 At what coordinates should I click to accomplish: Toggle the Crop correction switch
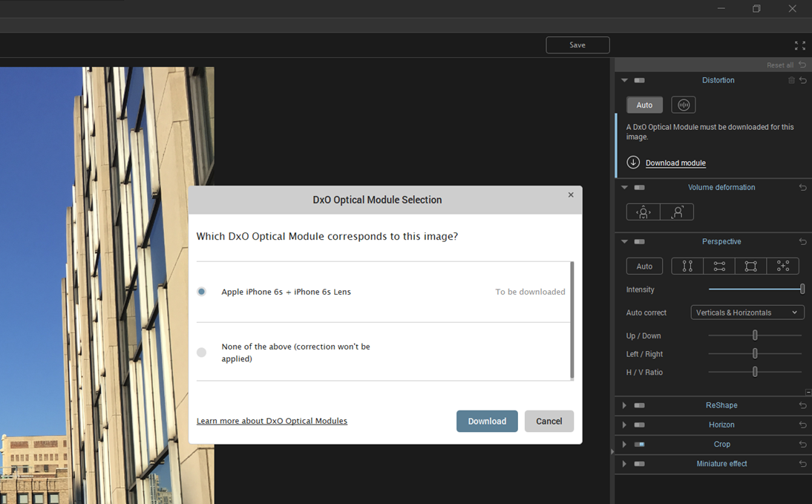(640, 444)
